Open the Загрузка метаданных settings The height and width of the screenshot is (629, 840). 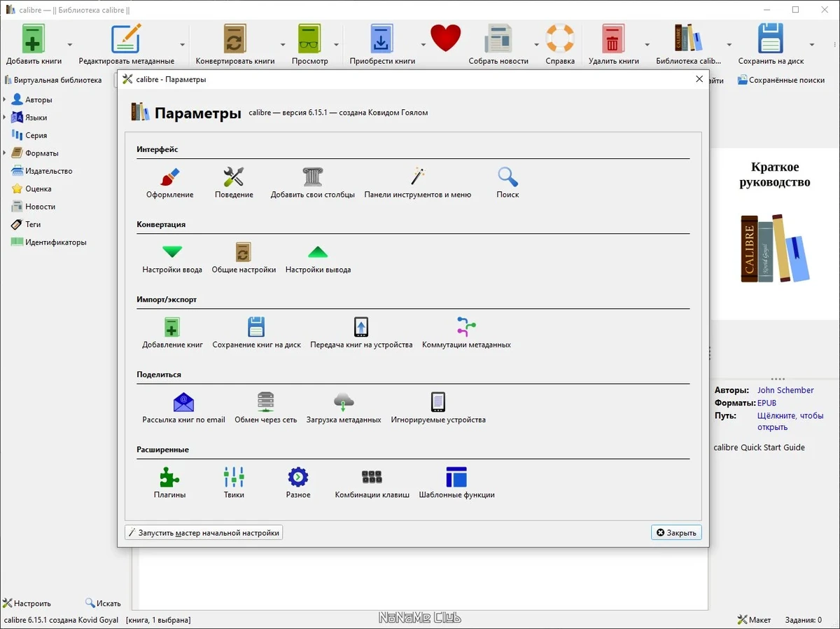click(344, 408)
